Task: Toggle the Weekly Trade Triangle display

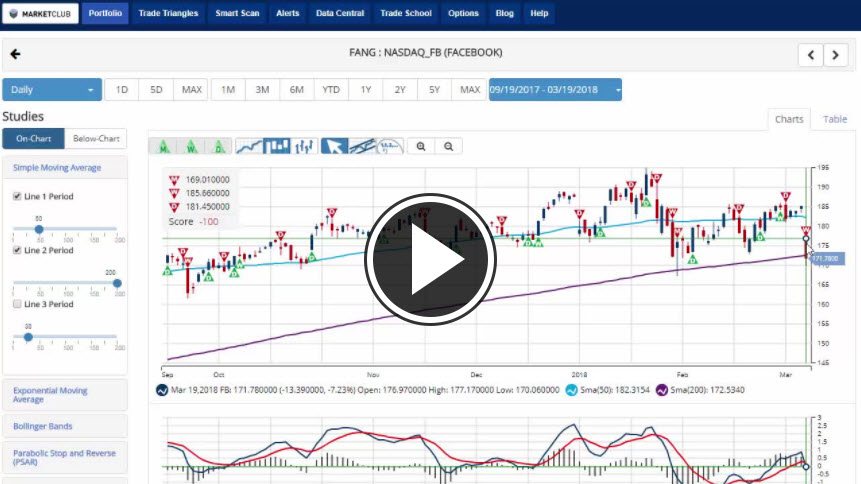Action: (x=191, y=146)
